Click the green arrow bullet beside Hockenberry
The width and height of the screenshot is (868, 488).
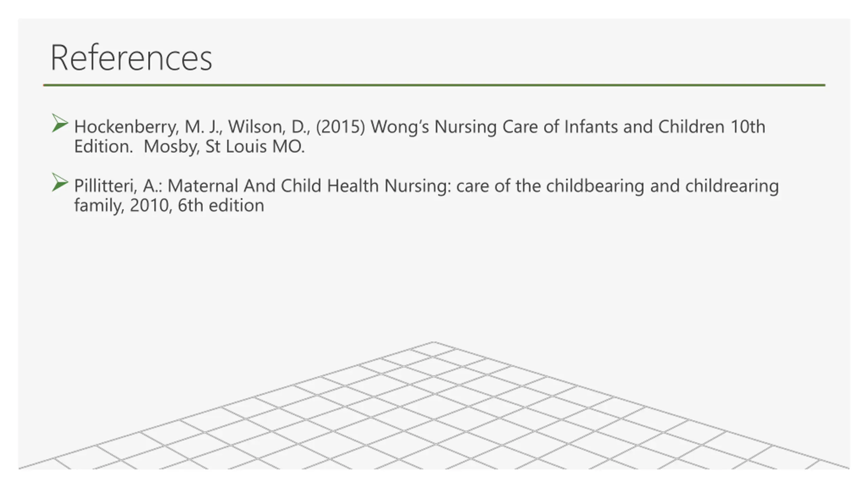(x=60, y=123)
